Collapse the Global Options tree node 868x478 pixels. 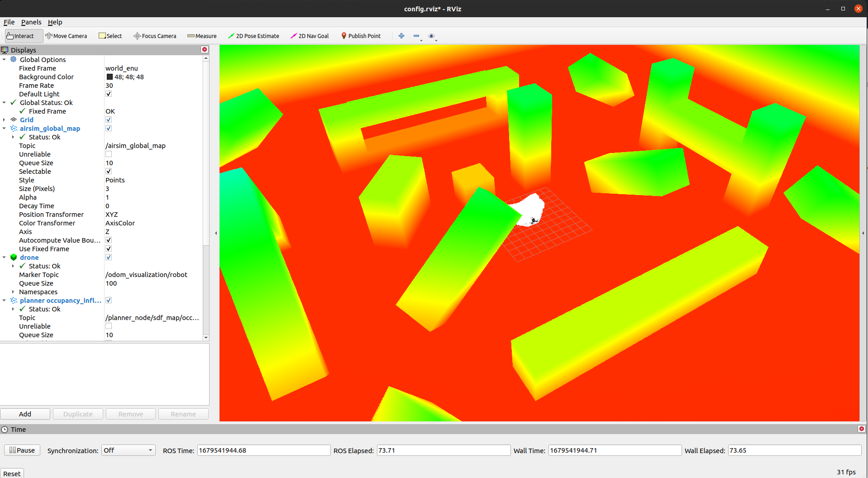pos(4,59)
